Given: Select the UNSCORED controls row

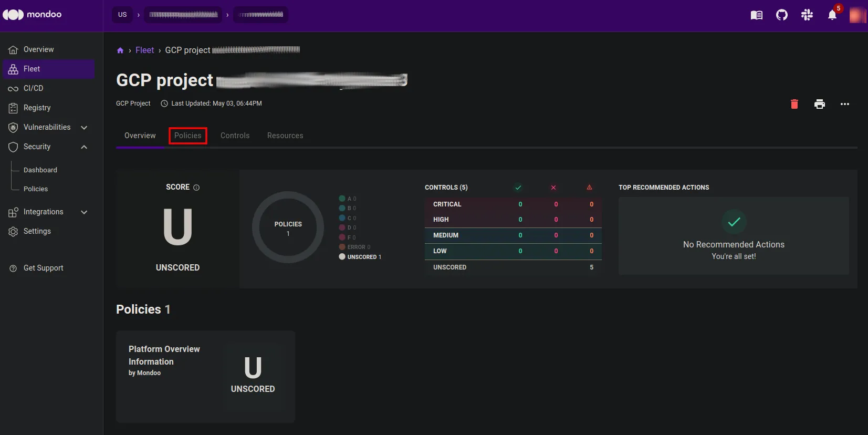Looking at the screenshot, I should 513,267.
